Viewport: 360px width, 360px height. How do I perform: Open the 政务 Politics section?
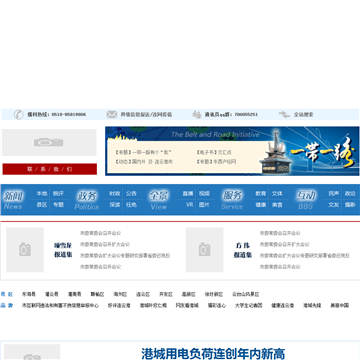click(87, 200)
